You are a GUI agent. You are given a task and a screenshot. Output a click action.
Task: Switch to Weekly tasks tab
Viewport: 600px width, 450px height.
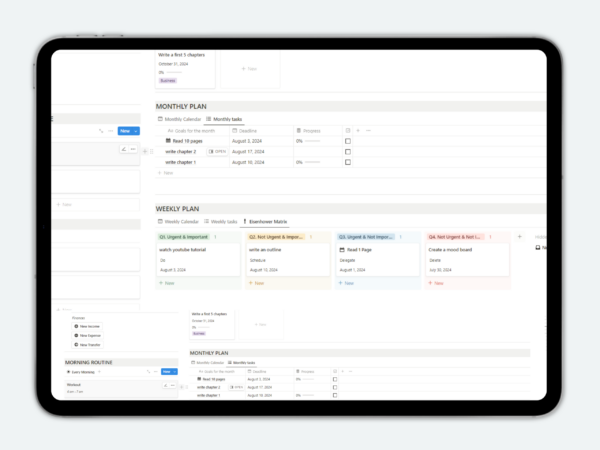pos(221,222)
